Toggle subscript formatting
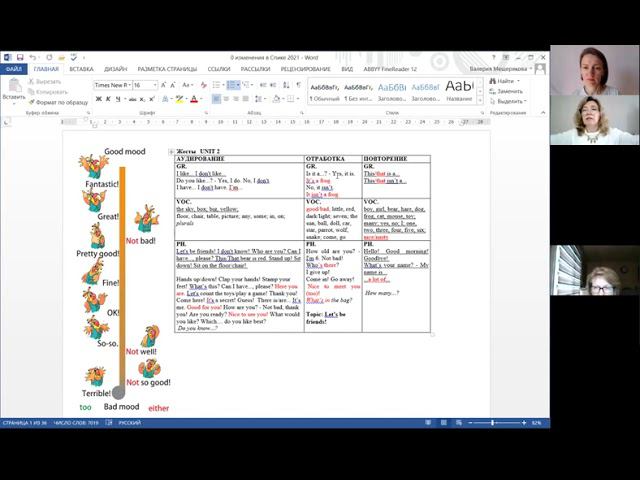The height and width of the screenshot is (480, 640). click(142, 99)
